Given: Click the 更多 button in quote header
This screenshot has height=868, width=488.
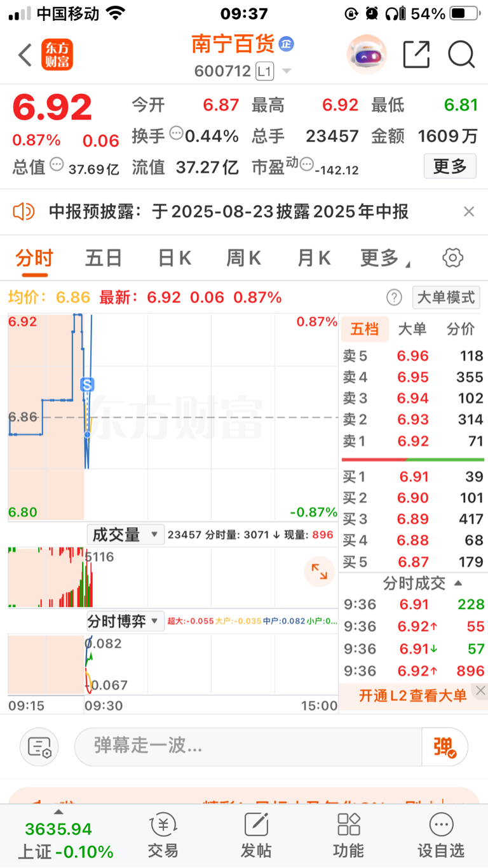Looking at the screenshot, I should pos(450,166).
